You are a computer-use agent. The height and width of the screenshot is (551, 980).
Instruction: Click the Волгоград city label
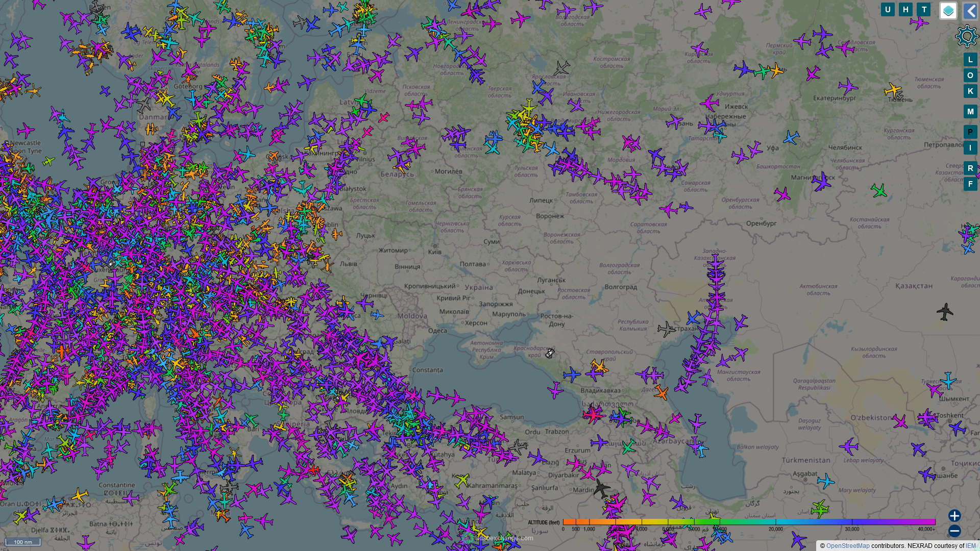pos(621,287)
